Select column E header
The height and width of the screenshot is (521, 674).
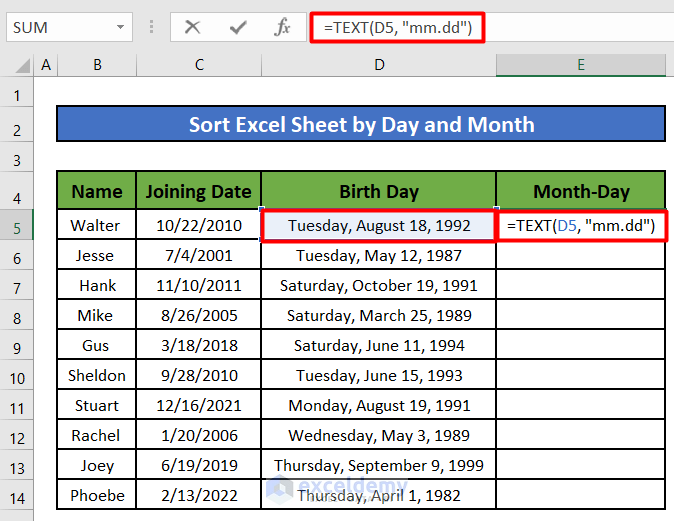click(580, 66)
